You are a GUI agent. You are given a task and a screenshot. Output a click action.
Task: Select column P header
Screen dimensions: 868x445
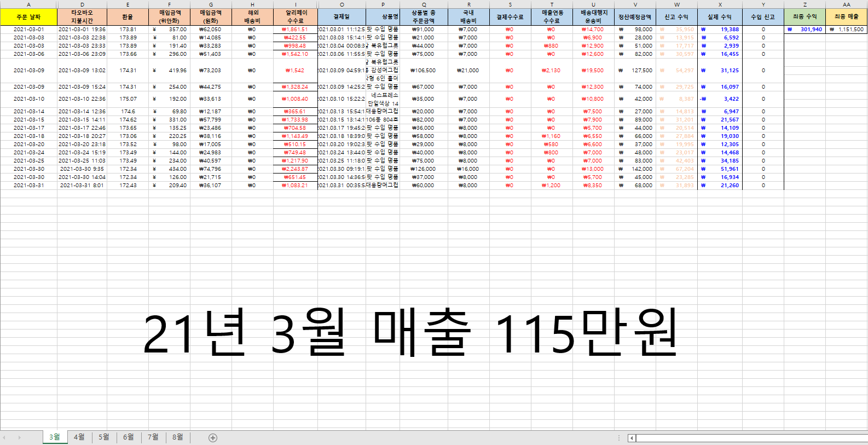point(383,4)
